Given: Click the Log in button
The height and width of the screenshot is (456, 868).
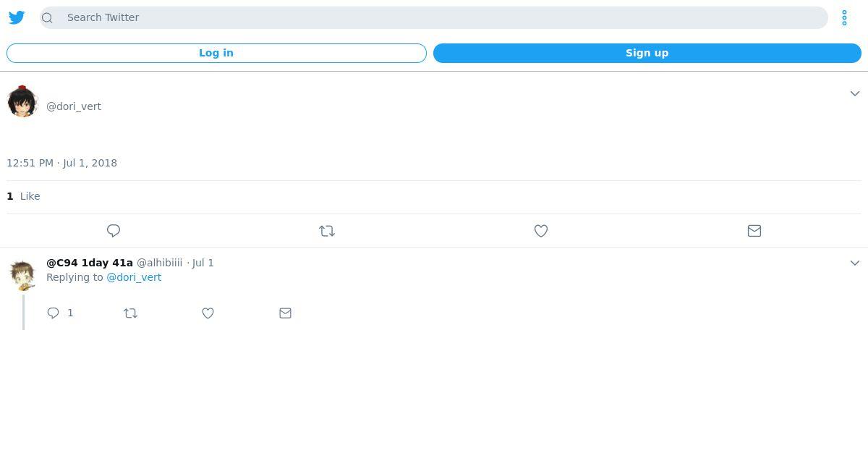Looking at the screenshot, I should pos(216,53).
